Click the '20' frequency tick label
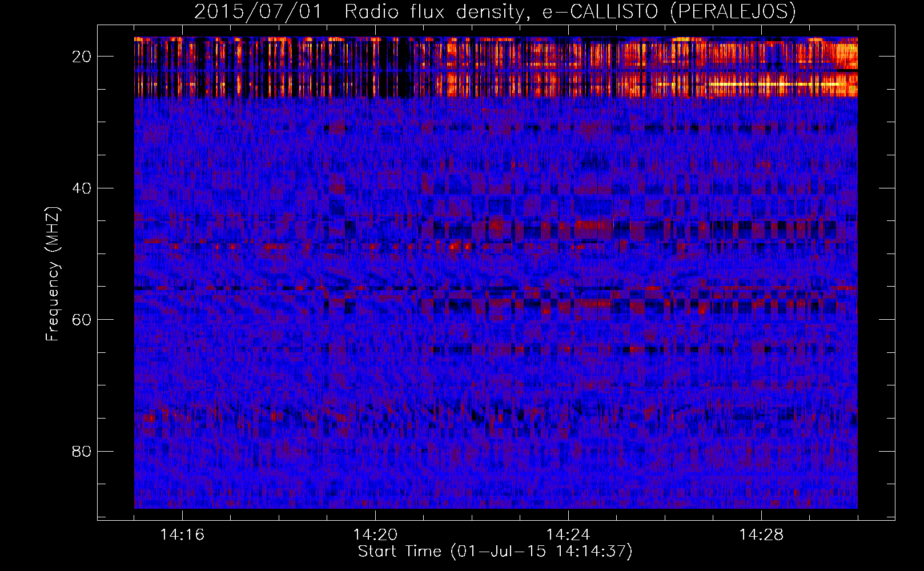Screen dimensions: 924x571 tap(82, 57)
